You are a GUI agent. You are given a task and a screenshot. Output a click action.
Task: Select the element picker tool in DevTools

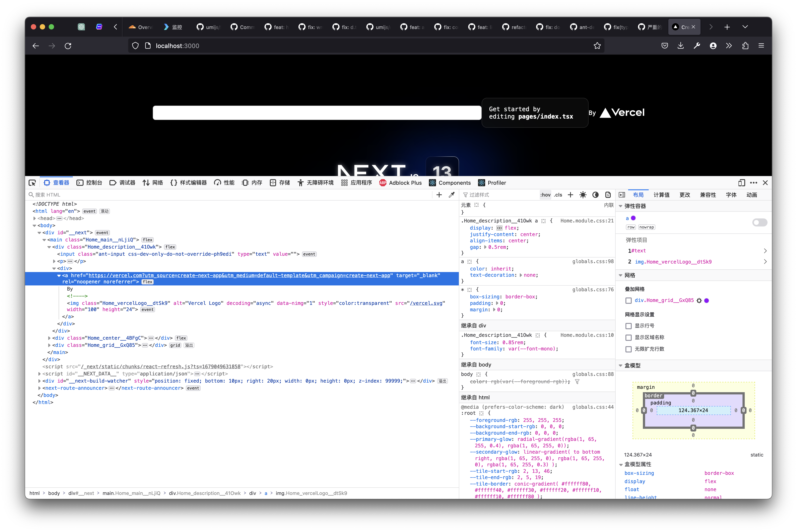[32, 183]
